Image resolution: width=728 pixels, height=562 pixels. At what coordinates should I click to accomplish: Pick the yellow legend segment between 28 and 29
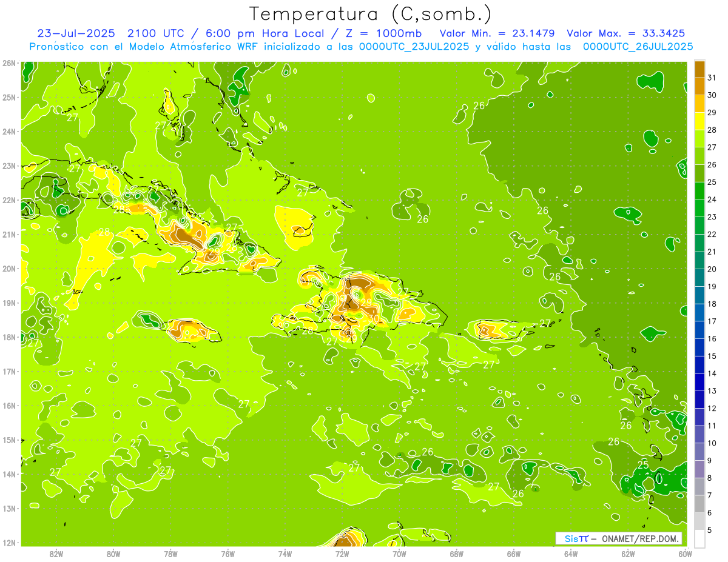point(699,121)
